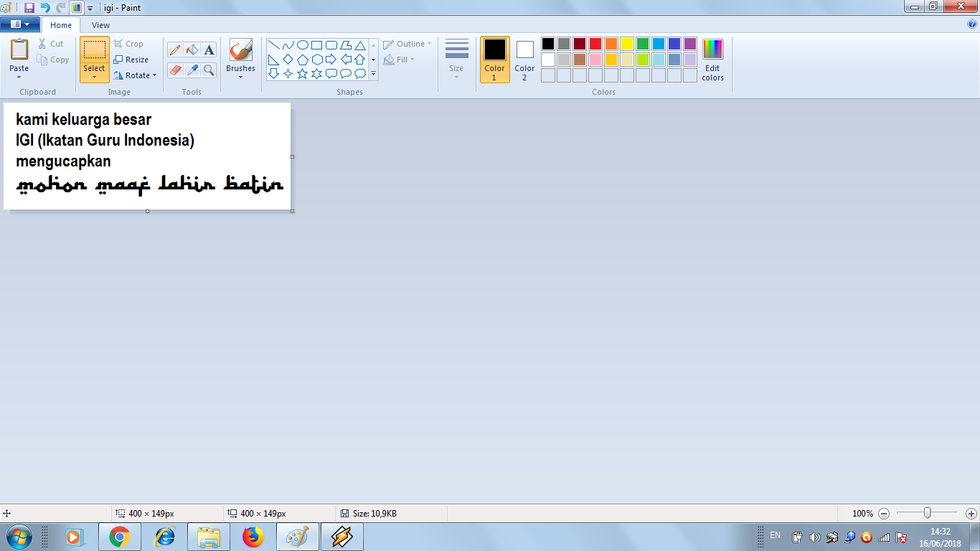This screenshot has height=551, width=980.
Task: Select the Magnifier tool
Action: (x=209, y=70)
